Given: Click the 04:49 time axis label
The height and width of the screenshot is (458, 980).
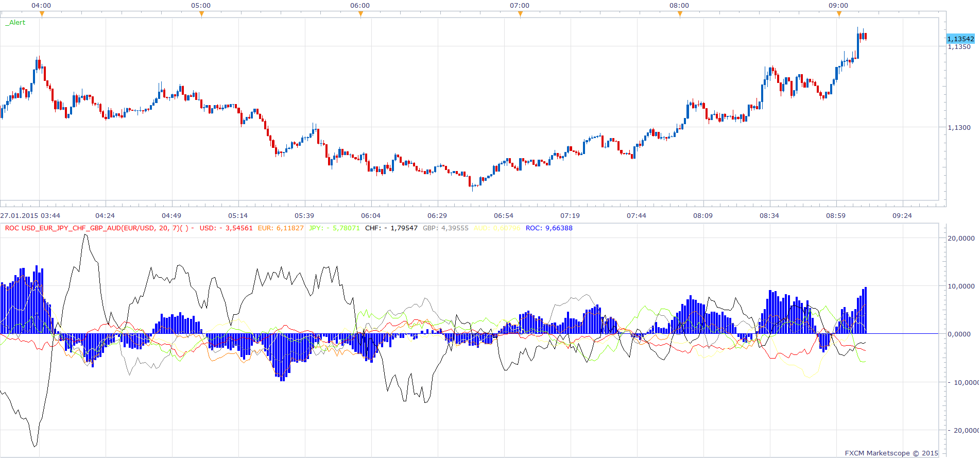Looking at the screenshot, I should coord(171,216).
